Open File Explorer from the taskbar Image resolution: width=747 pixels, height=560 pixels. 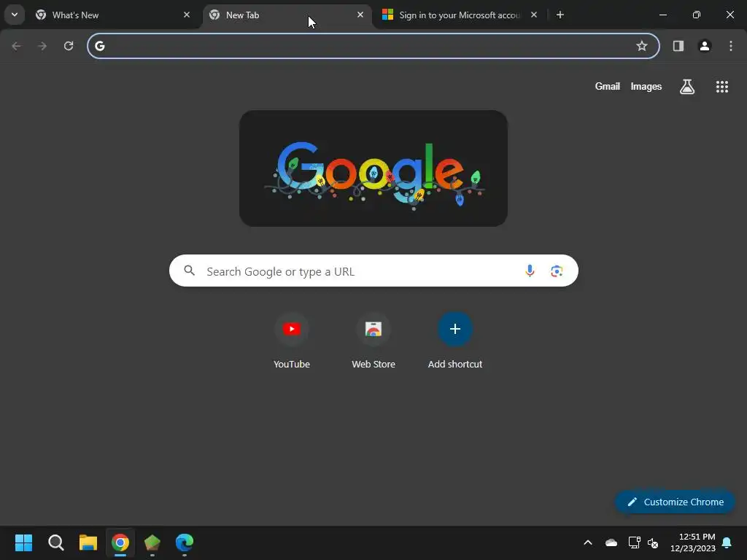(x=88, y=542)
